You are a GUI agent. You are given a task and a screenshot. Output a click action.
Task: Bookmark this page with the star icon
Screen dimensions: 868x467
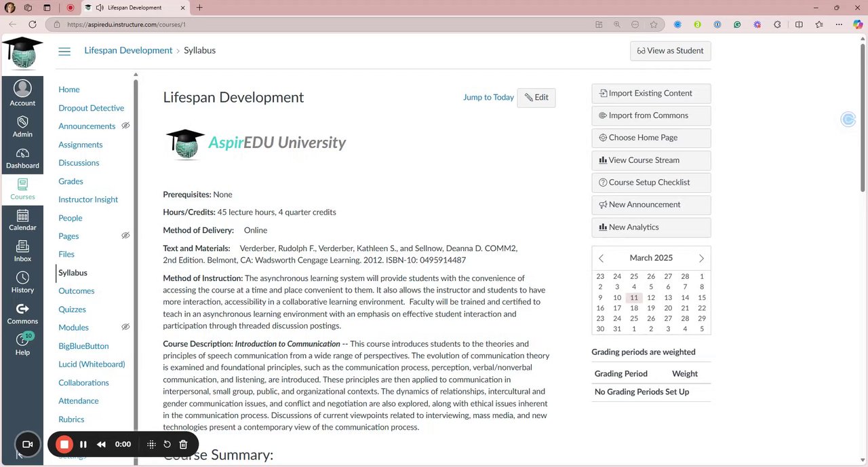(x=654, y=24)
